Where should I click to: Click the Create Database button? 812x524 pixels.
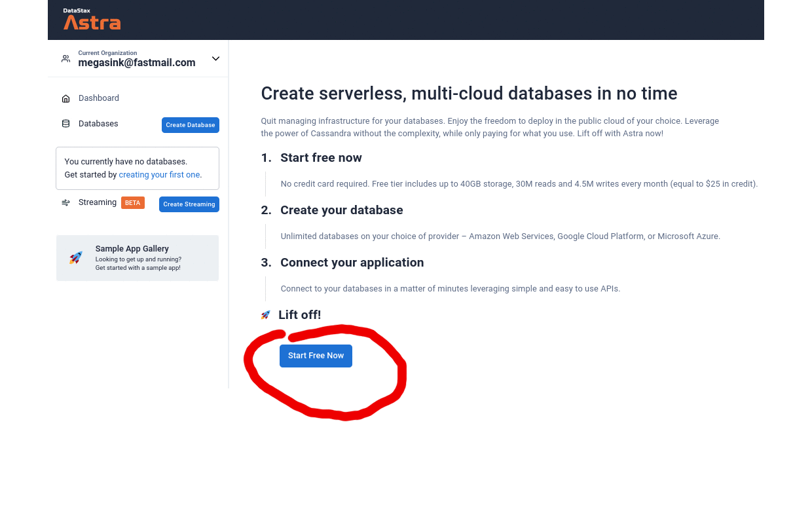191,125
